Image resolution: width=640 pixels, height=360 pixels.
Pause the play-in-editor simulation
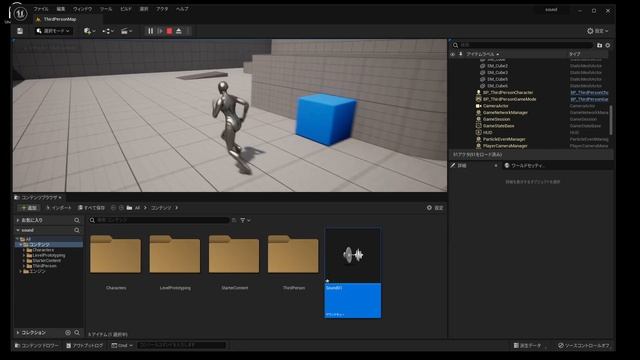pyautogui.click(x=151, y=31)
